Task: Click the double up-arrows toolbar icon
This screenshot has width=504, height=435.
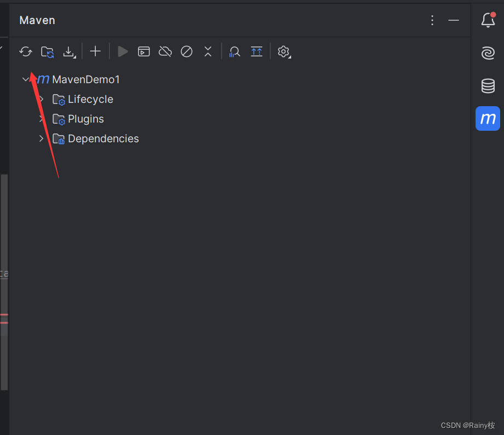Action: point(257,51)
